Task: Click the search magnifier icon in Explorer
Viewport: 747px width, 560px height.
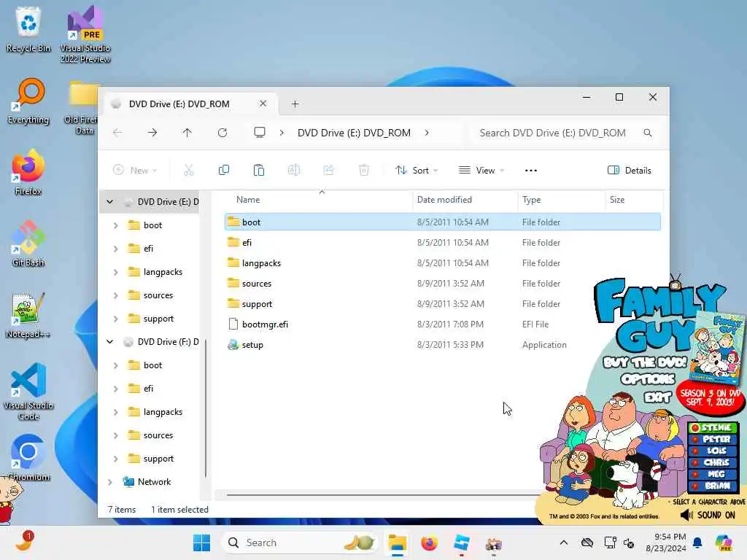Action: (x=648, y=133)
